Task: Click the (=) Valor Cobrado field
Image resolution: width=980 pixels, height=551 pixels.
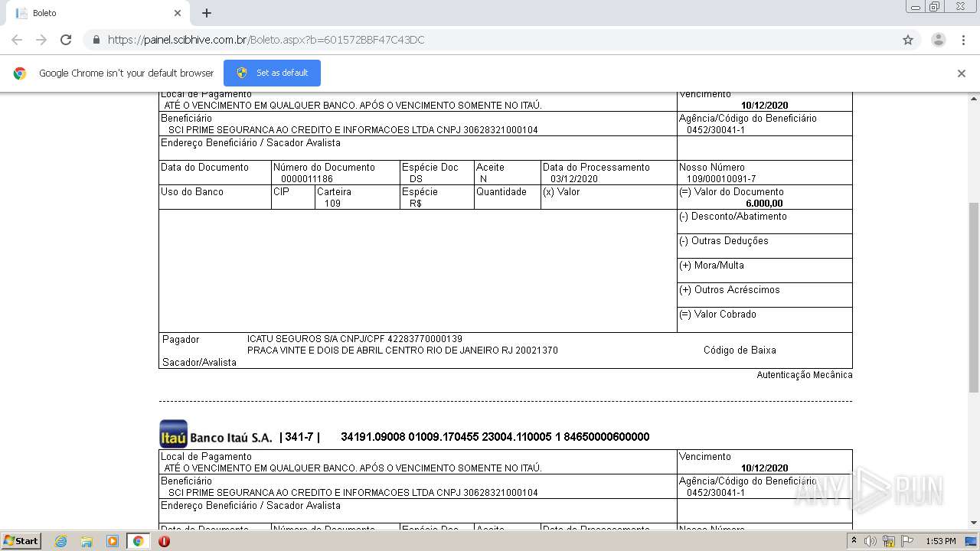Action: (764, 320)
